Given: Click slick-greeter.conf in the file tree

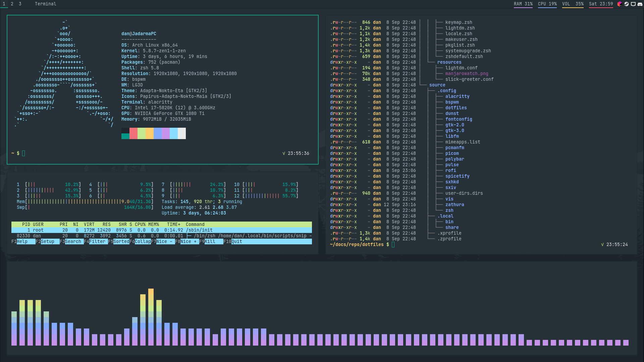Looking at the screenshot, I should coord(470,79).
